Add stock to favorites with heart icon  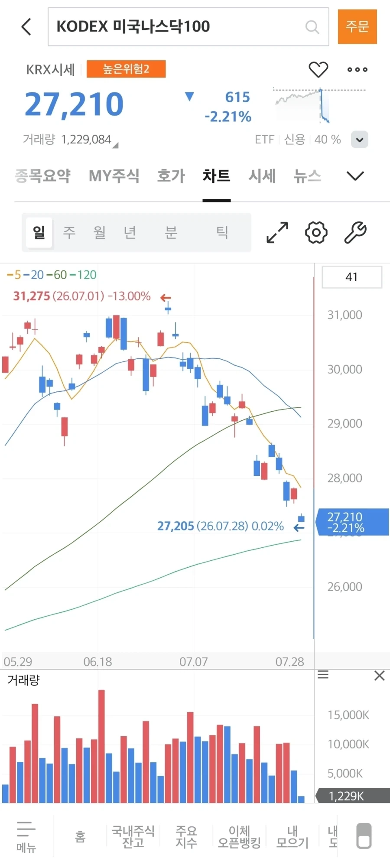click(x=318, y=69)
